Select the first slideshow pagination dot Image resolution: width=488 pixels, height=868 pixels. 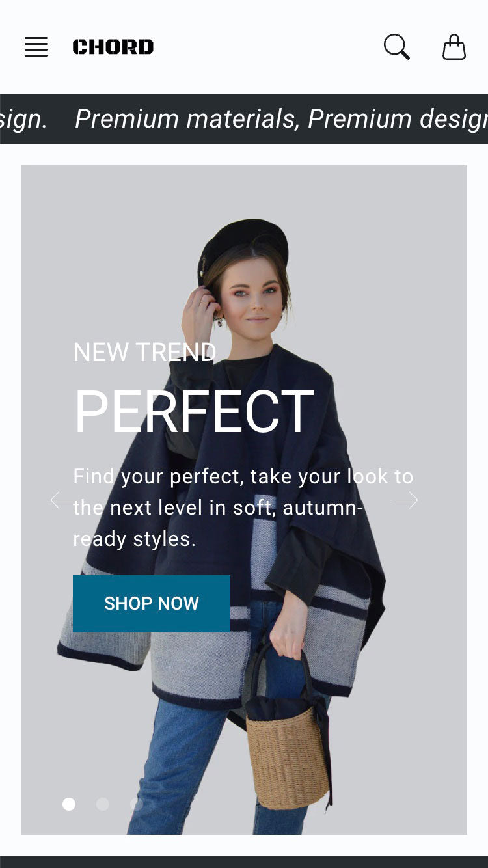[69, 804]
